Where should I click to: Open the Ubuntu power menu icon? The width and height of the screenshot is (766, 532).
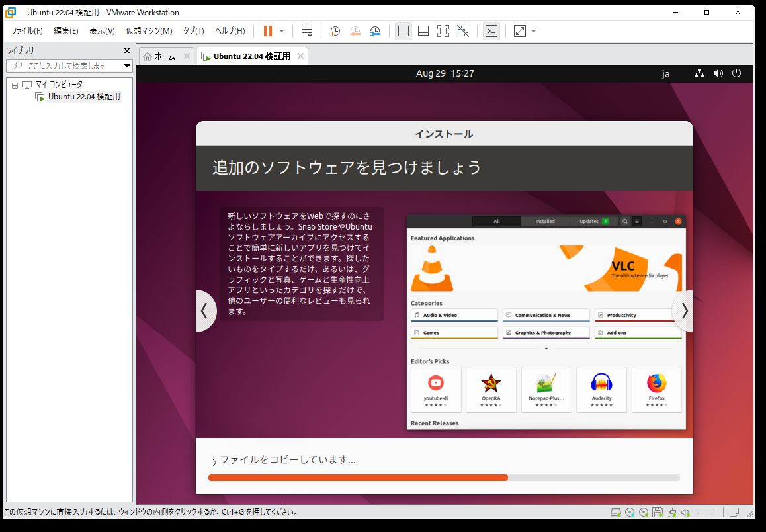click(736, 73)
